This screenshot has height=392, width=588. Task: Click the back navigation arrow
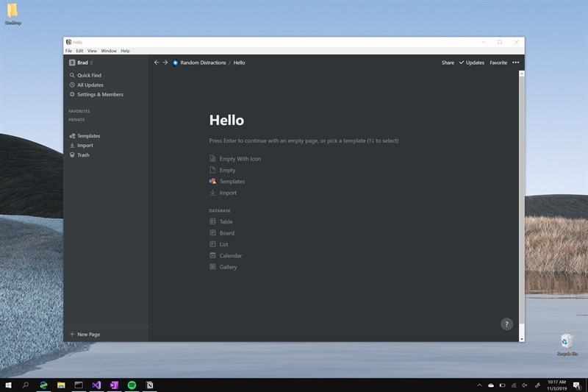pyautogui.click(x=157, y=63)
